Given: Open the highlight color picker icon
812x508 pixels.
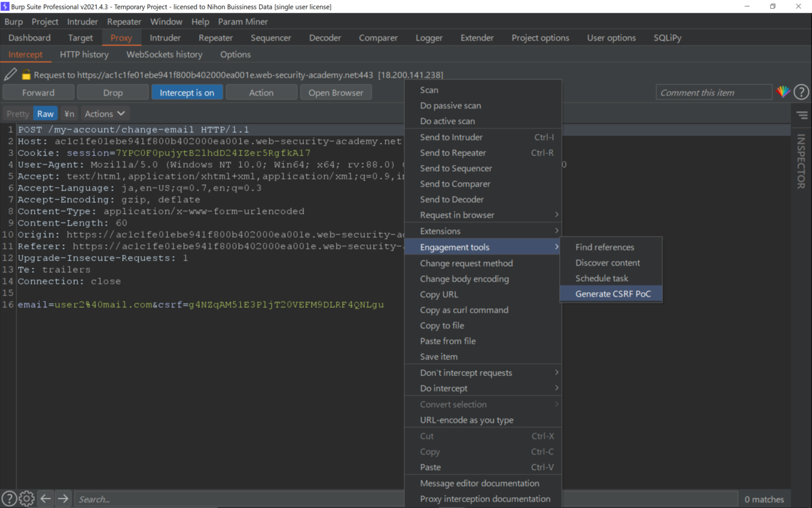Looking at the screenshot, I should 783,92.
